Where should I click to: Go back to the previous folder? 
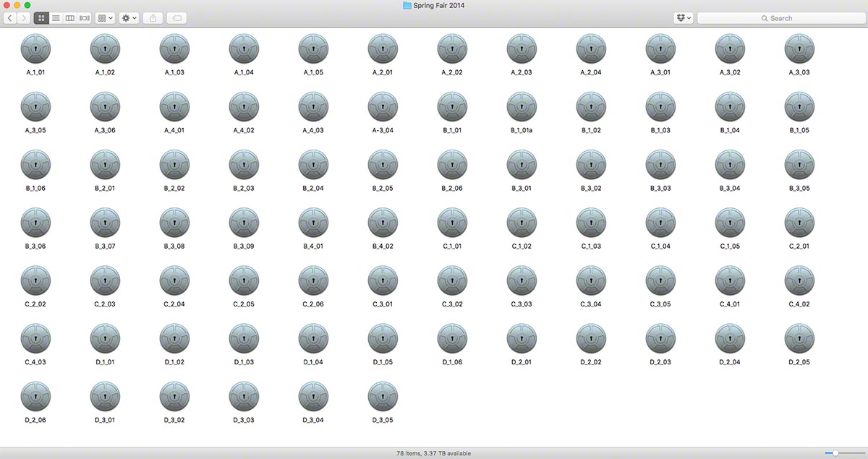pyautogui.click(x=10, y=18)
